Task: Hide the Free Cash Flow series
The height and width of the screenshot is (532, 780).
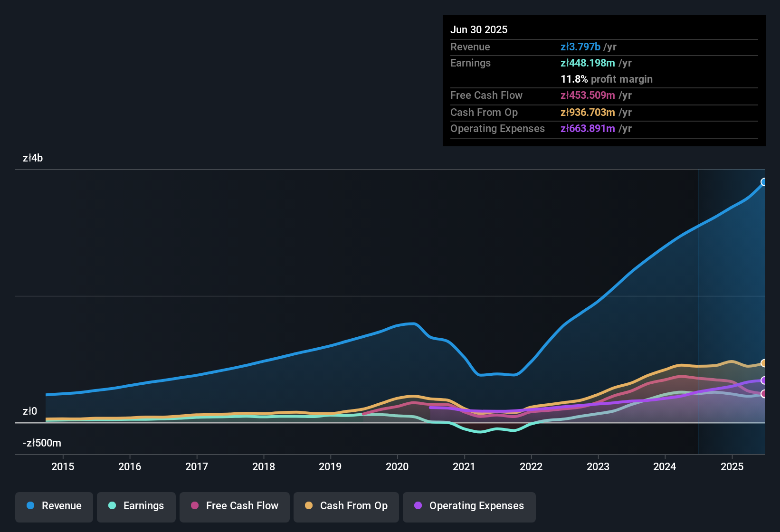Action: tap(234, 506)
